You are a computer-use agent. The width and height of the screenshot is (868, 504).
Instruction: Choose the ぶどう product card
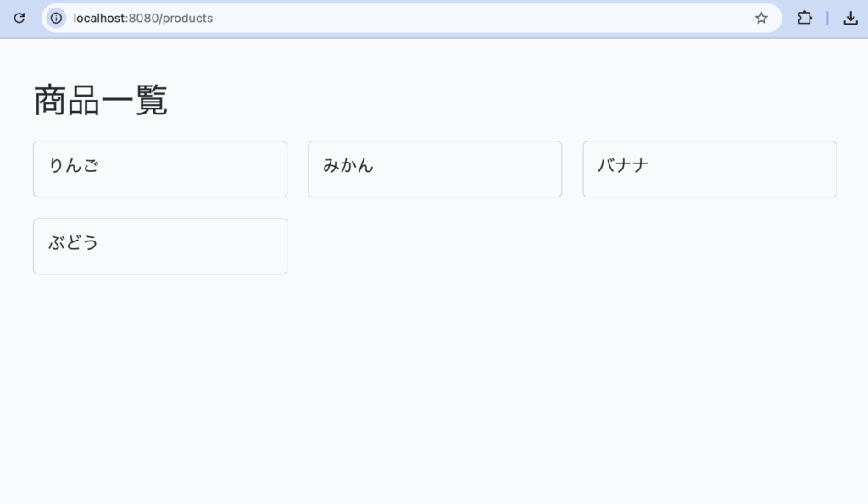[160, 246]
